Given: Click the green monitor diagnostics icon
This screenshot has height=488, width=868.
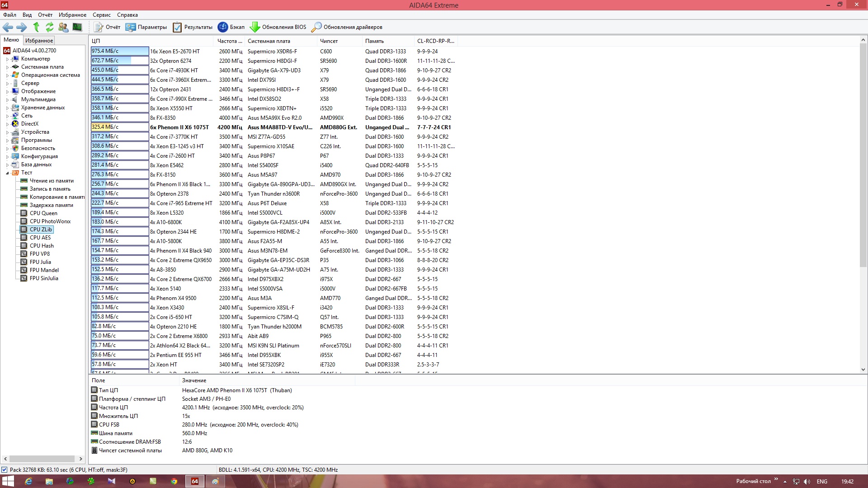Looking at the screenshot, I should (x=77, y=27).
